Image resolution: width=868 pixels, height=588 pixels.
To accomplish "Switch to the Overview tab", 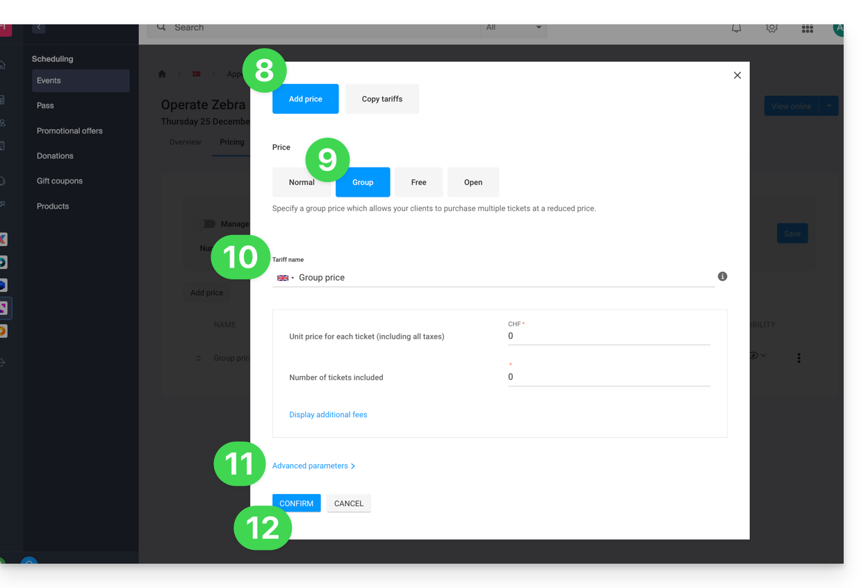I will [185, 142].
